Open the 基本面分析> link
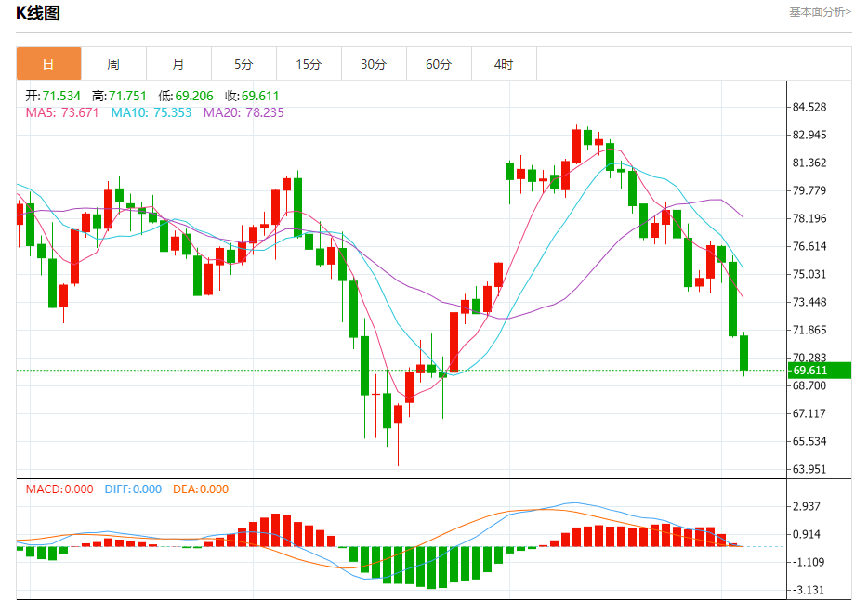The height and width of the screenshot is (600, 868). (x=820, y=12)
